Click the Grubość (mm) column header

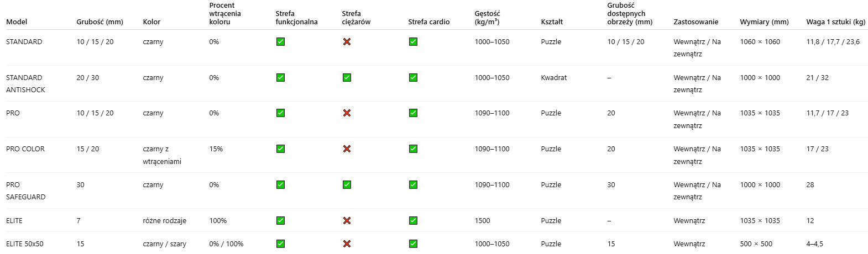coord(100,22)
